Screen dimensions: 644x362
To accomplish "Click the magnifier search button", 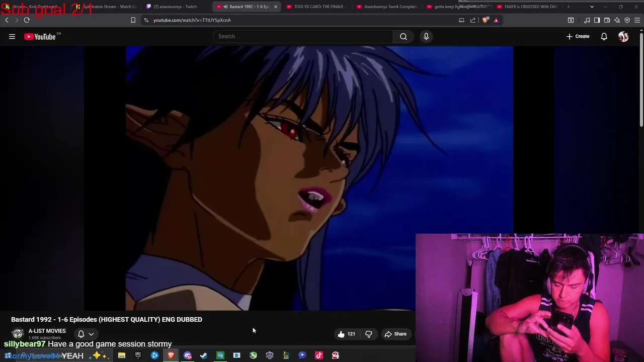I will coord(404,36).
